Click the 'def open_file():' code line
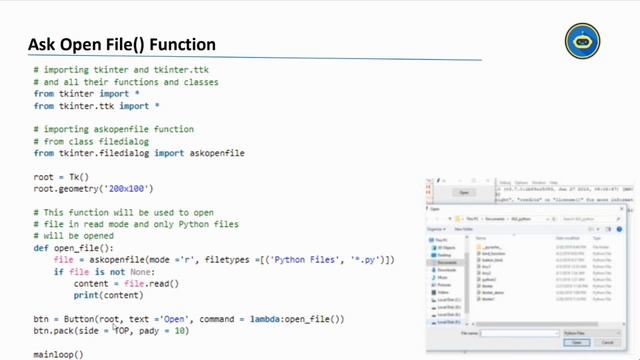640x360 pixels. (73, 248)
